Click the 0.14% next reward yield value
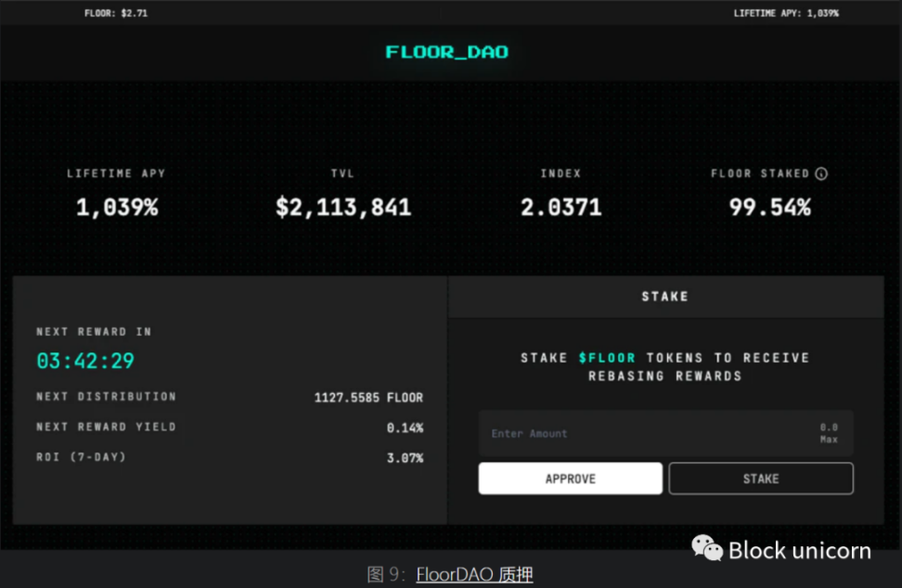 pos(405,428)
